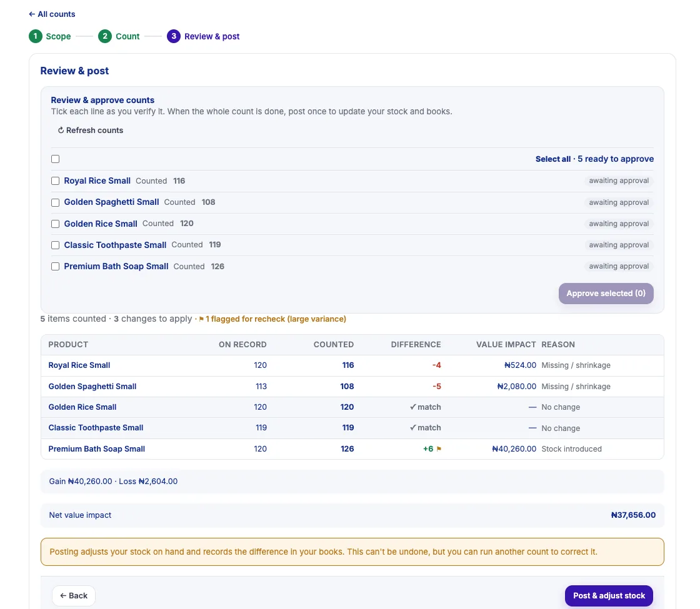
Task: Click the net value impact ₦37,656.00
Action: point(633,515)
